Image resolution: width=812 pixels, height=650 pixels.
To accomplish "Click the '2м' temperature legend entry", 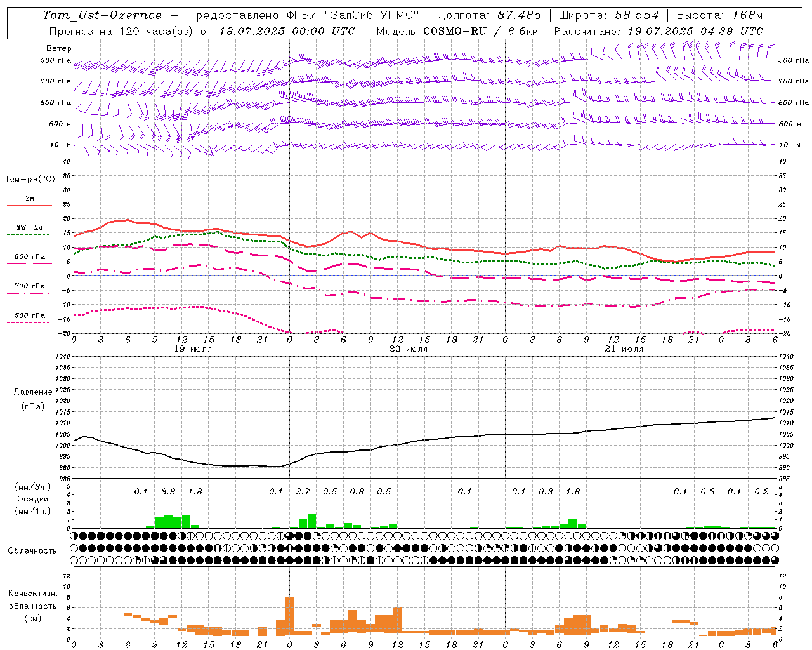I will coord(30,198).
